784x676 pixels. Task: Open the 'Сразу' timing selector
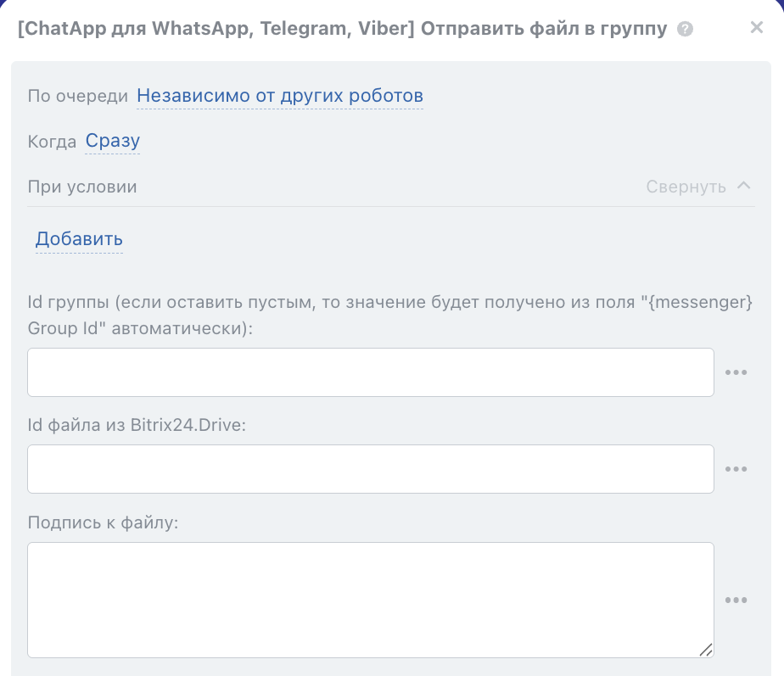tap(113, 142)
